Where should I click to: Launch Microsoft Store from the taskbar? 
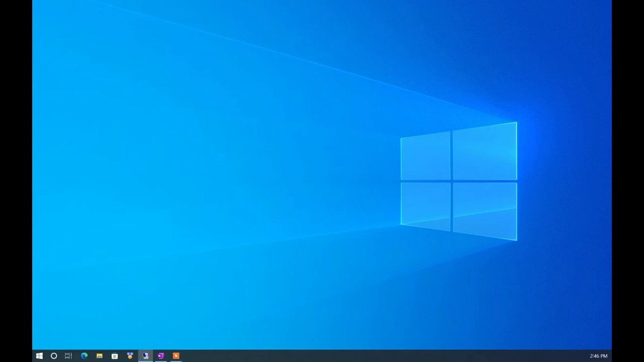pyautogui.click(x=115, y=356)
